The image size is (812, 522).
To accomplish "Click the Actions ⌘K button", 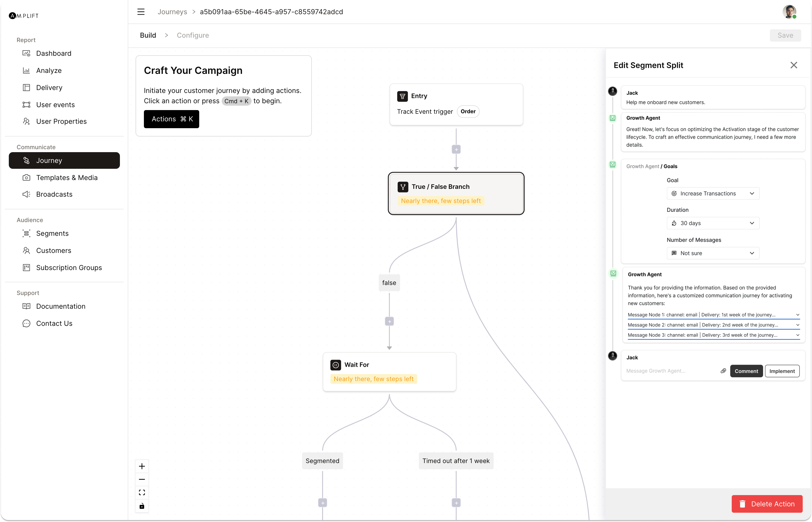I will [171, 119].
